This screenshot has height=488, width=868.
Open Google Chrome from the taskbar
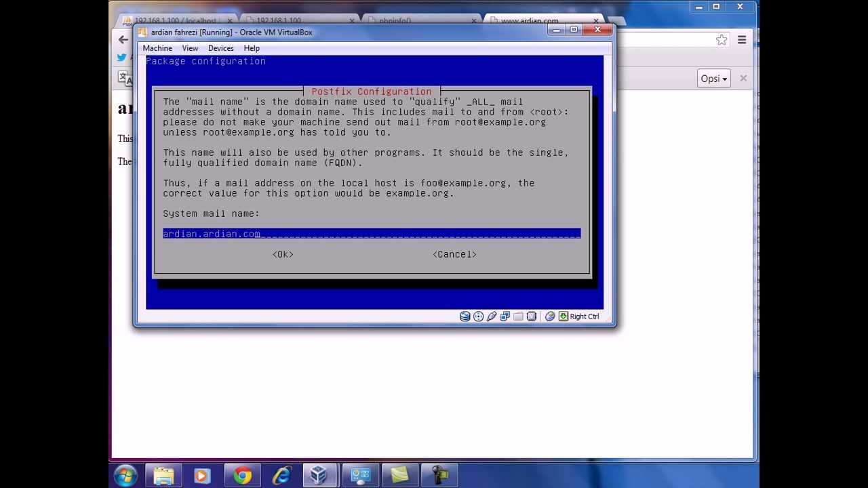tap(242, 476)
